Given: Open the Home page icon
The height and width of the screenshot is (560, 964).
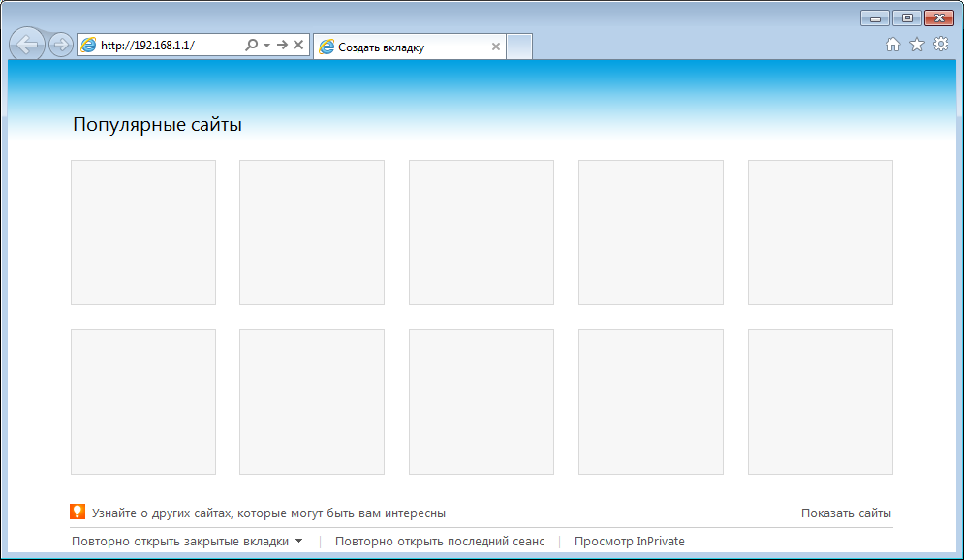Looking at the screenshot, I should pyautogui.click(x=893, y=45).
